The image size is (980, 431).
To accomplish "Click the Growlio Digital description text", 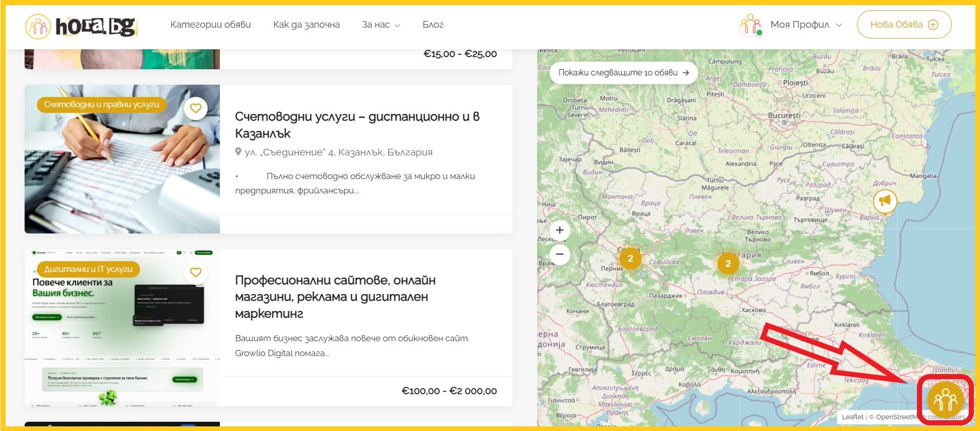I will coord(352,346).
